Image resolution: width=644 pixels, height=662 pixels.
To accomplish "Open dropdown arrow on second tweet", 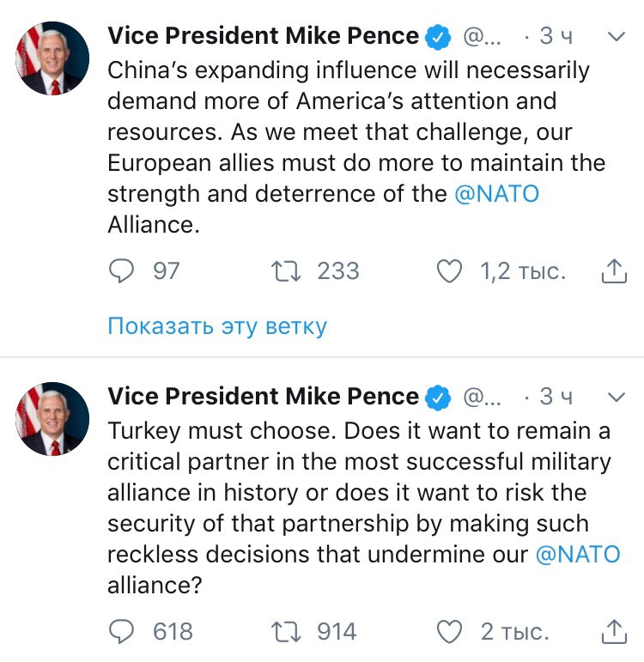I will (x=616, y=397).
